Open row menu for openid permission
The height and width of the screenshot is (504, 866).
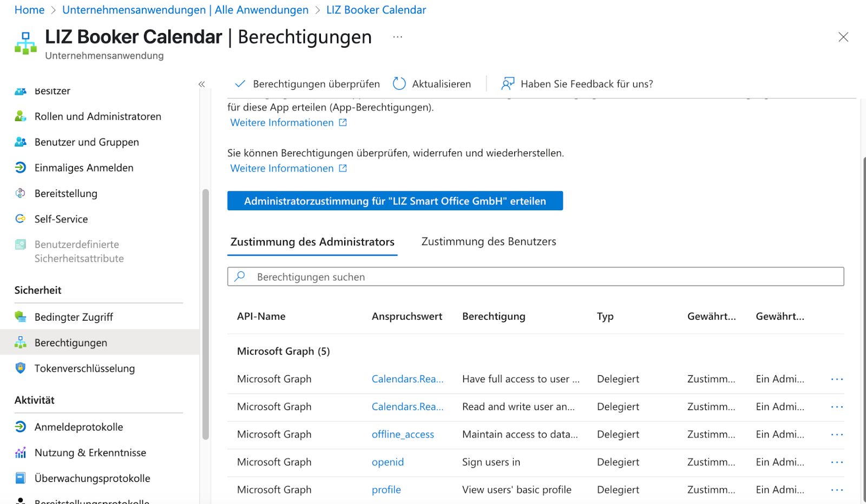pyautogui.click(x=837, y=462)
